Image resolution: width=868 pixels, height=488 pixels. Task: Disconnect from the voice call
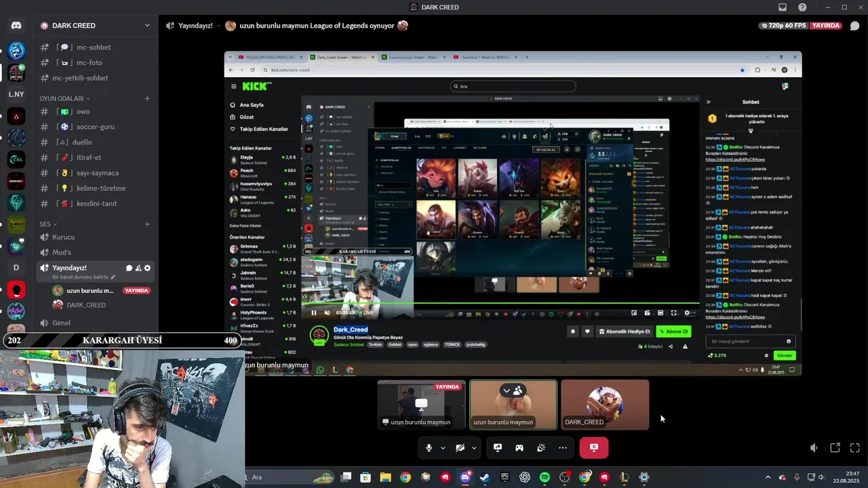pyautogui.click(x=594, y=447)
